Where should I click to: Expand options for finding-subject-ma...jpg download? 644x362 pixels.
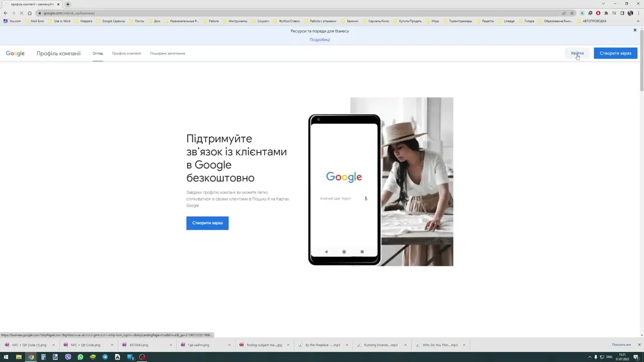[288, 345]
